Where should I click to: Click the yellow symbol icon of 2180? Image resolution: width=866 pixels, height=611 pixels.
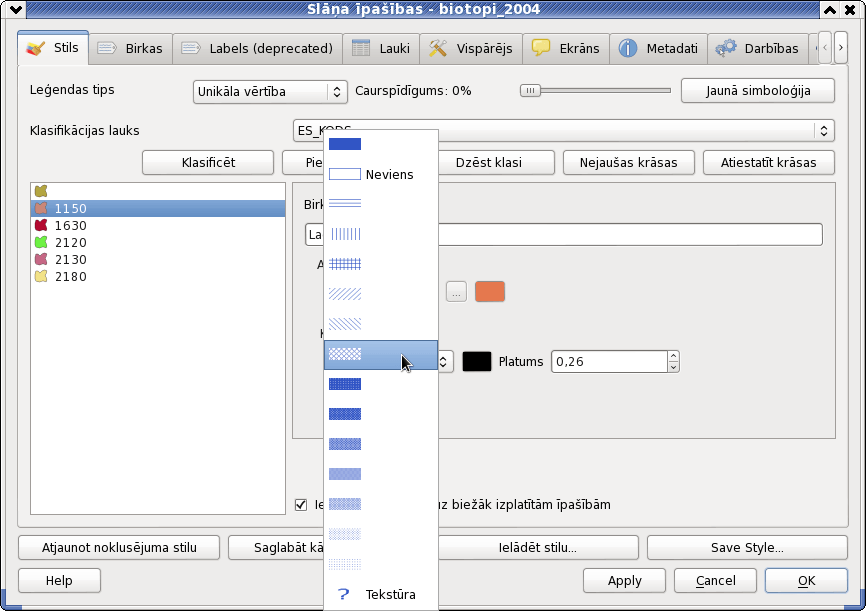(41, 276)
